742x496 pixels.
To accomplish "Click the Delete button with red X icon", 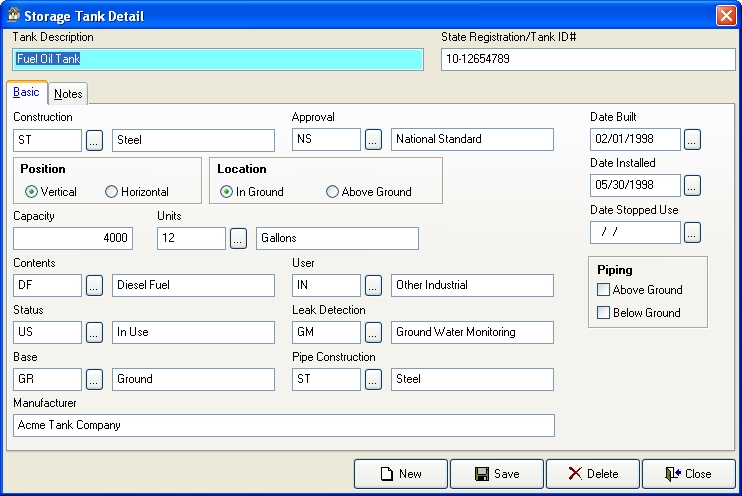I will (592, 474).
